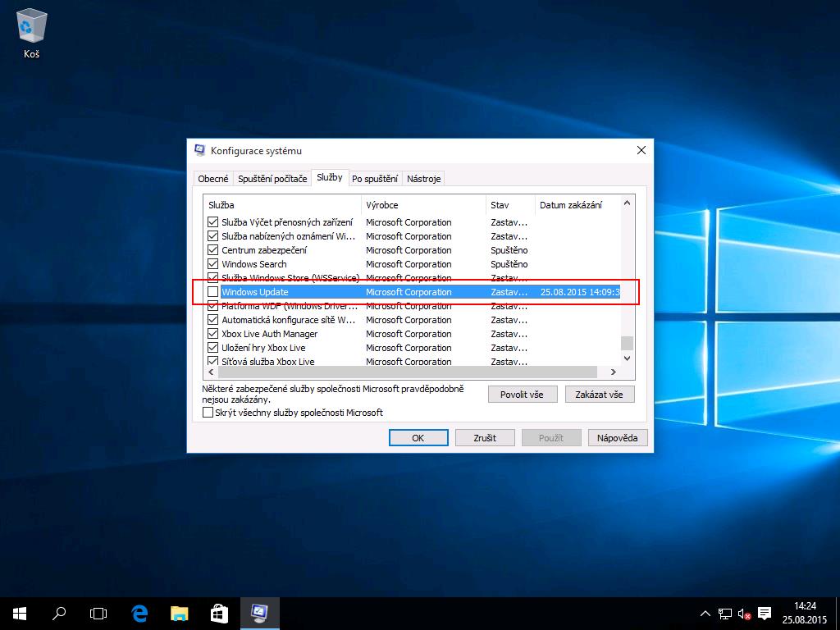Image resolution: width=840 pixels, height=630 pixels.
Task: Uncheck the Windows Search service
Action: [x=213, y=264]
